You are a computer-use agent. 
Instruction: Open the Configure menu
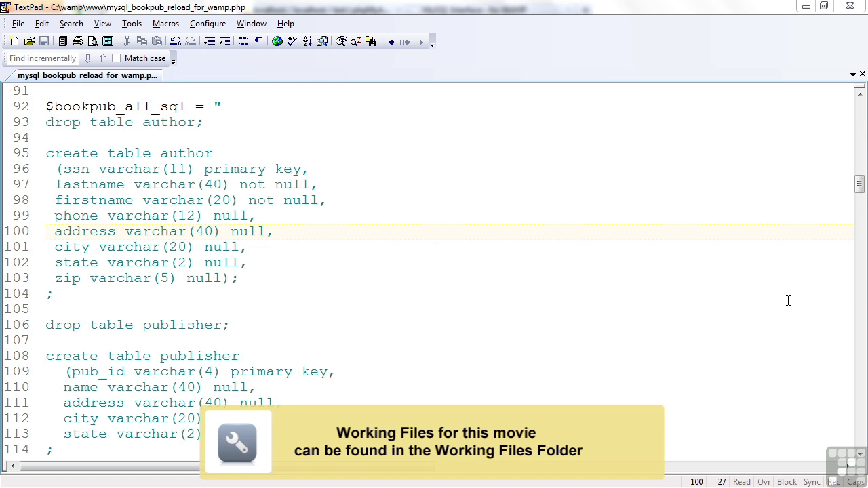click(208, 24)
